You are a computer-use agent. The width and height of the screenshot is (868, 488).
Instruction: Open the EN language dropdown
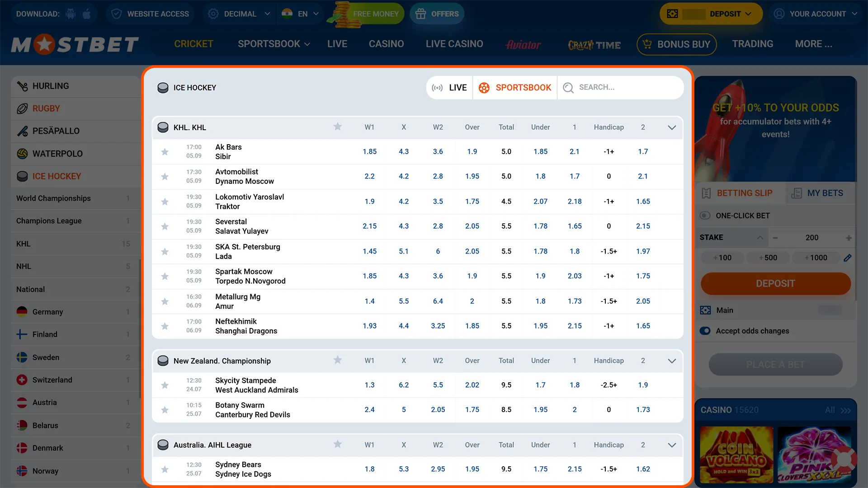click(x=300, y=14)
